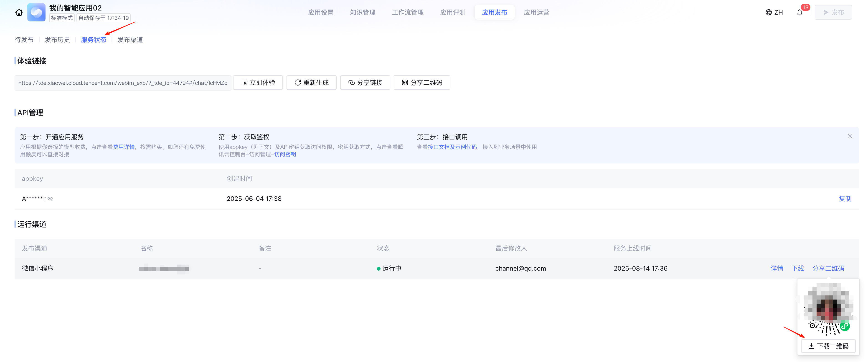Click 重新生成 refresh button
Viewport: 868px width, 362px height.
[311, 83]
